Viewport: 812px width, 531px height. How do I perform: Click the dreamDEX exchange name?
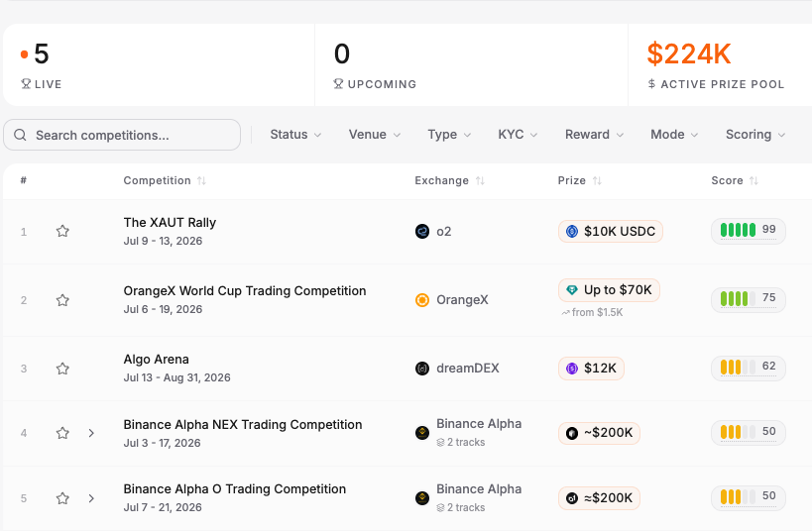coord(468,368)
